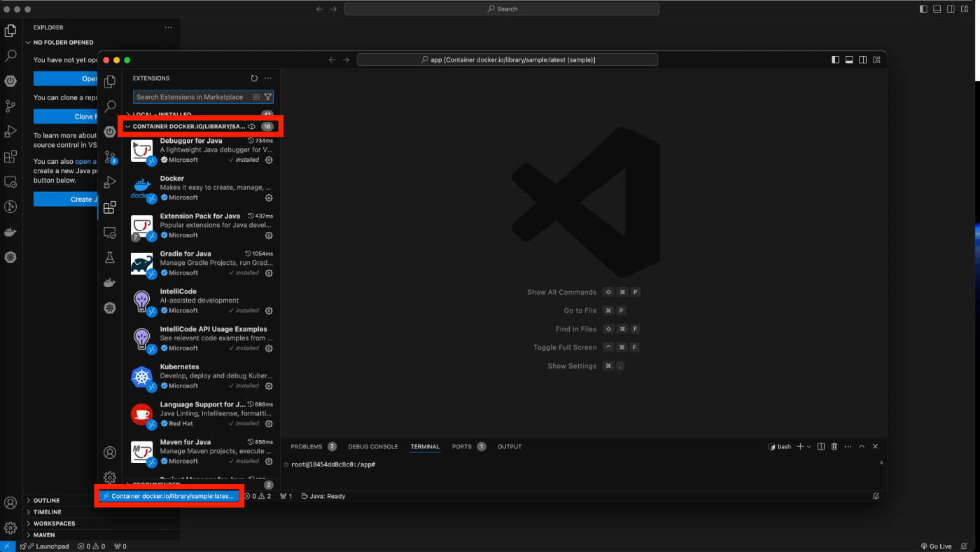Open Docker view in the background window

click(x=10, y=232)
